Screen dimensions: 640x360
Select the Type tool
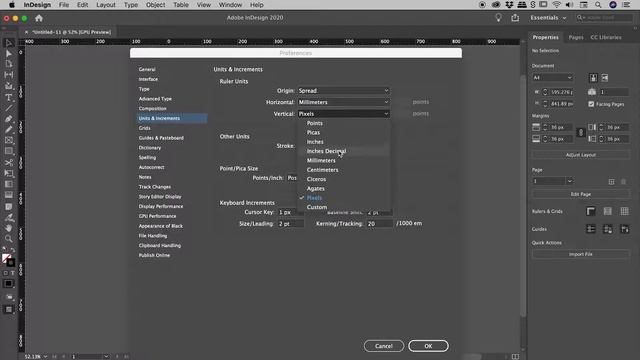click(x=9, y=97)
